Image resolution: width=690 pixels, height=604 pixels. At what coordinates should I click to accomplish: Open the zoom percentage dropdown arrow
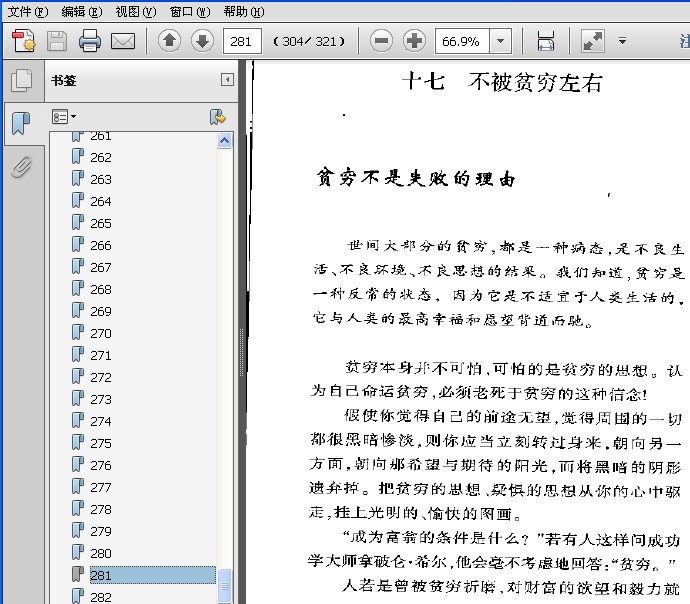coord(500,41)
